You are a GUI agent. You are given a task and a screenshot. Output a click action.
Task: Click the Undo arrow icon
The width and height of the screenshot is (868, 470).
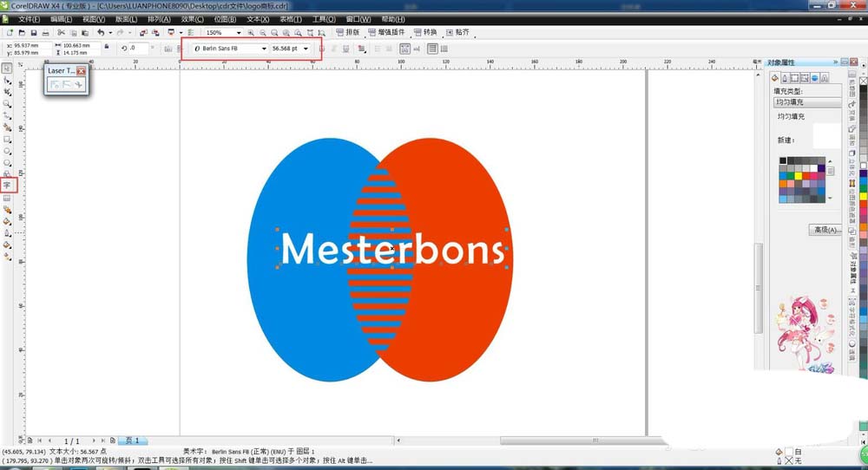[x=101, y=33]
